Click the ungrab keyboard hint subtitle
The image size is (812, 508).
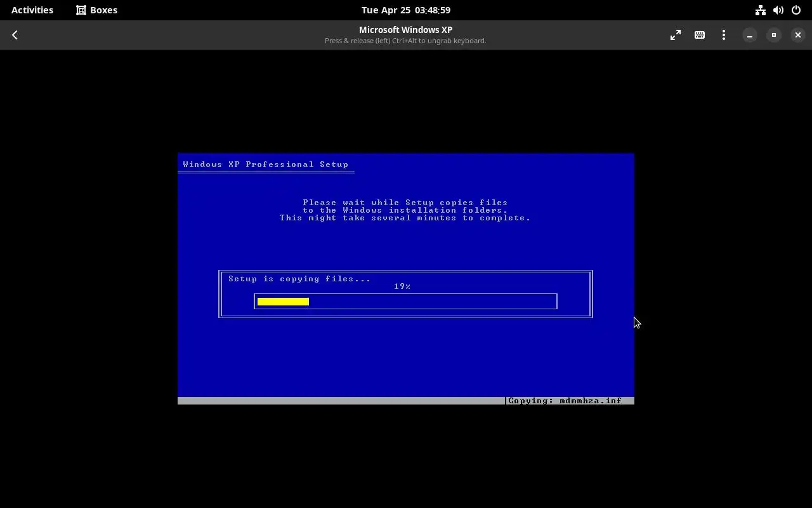405,41
